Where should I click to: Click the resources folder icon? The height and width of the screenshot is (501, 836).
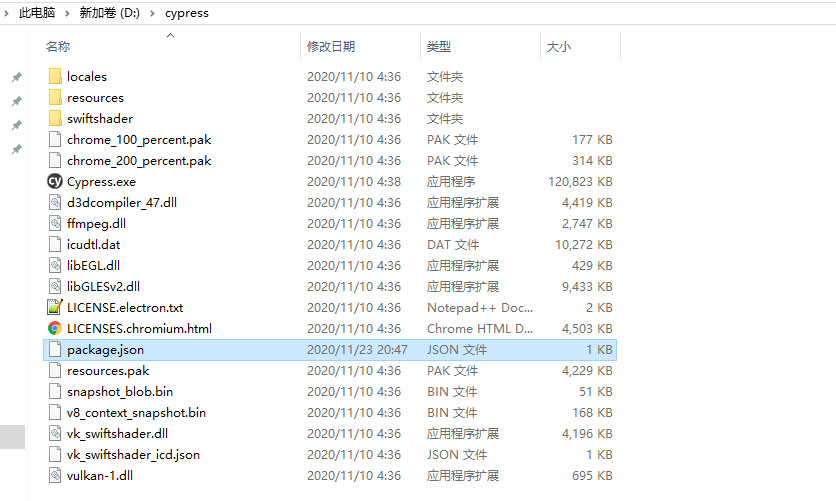click(x=55, y=98)
